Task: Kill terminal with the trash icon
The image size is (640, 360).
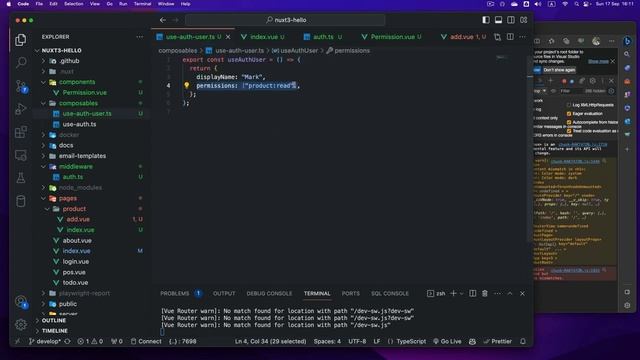Action: pos(484,293)
